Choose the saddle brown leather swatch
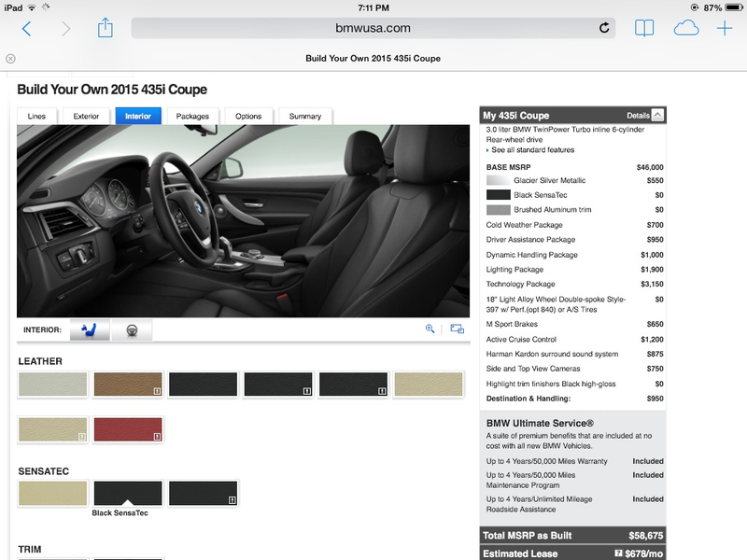 point(128,385)
